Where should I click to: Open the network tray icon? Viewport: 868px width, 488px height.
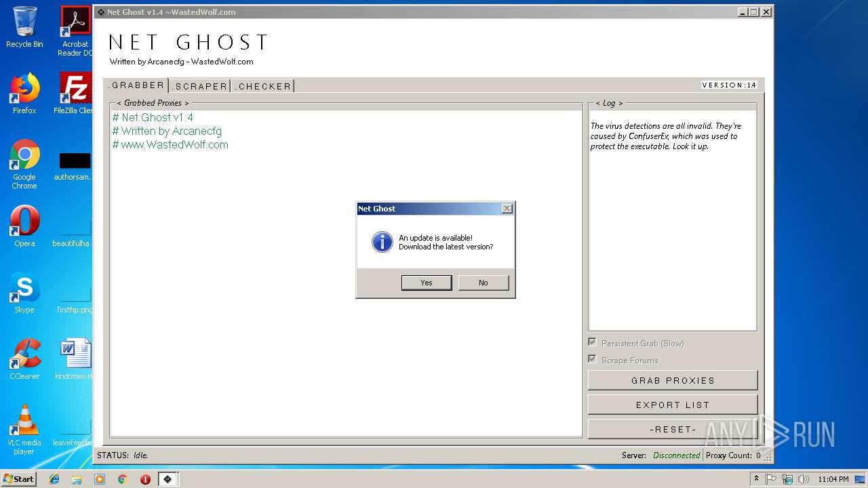(787, 479)
